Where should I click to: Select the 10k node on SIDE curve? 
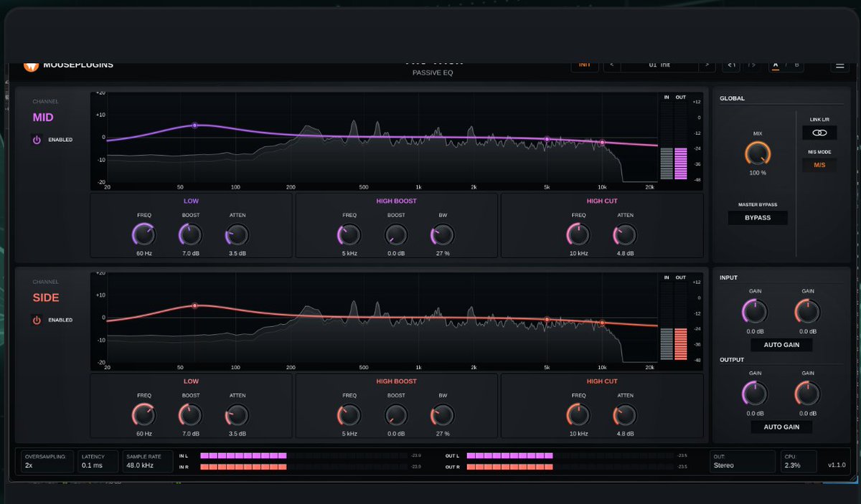[603, 323]
